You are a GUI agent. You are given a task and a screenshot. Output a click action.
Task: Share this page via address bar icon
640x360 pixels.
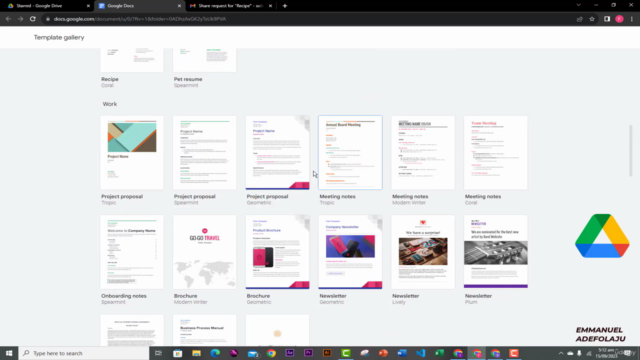(580, 19)
